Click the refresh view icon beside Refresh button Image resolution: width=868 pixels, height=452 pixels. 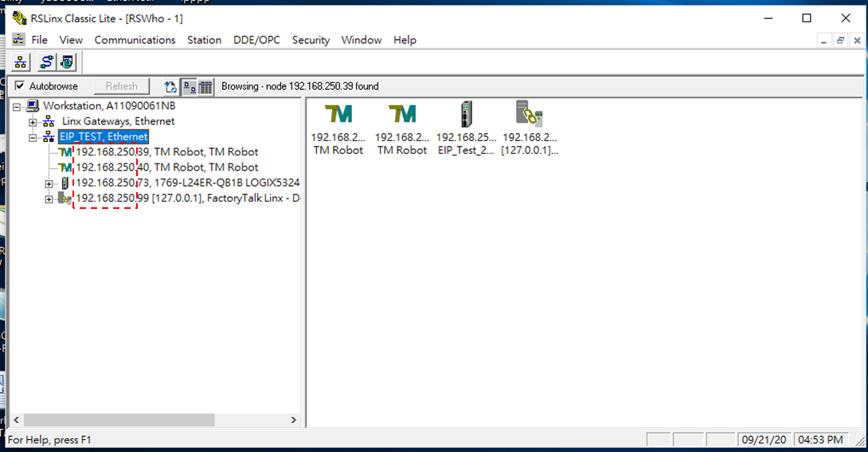click(170, 87)
